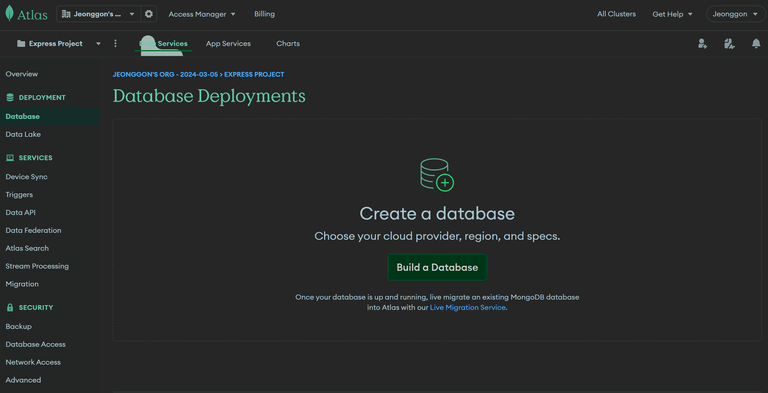Open project options three-dot menu
Viewport: 768px width, 393px height.
click(116, 44)
